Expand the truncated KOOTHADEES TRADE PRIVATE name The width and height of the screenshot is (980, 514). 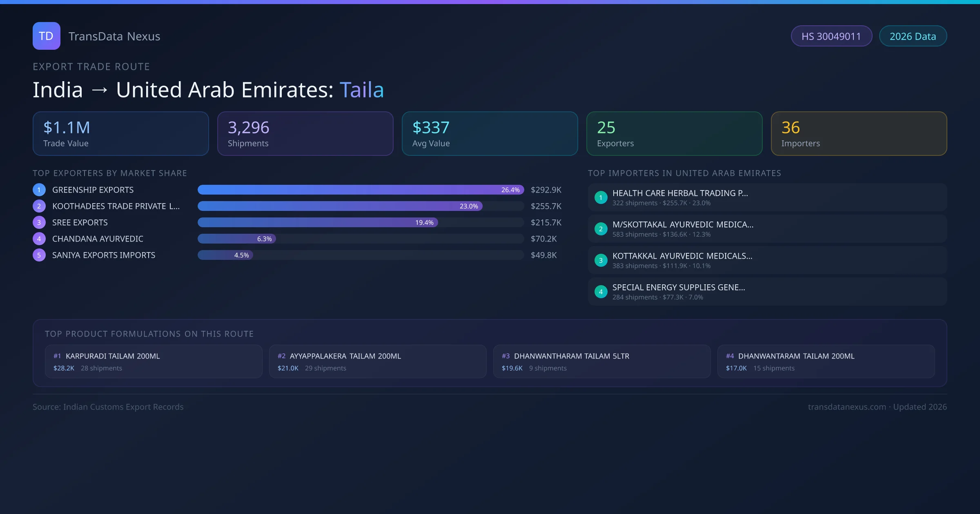pyautogui.click(x=116, y=206)
